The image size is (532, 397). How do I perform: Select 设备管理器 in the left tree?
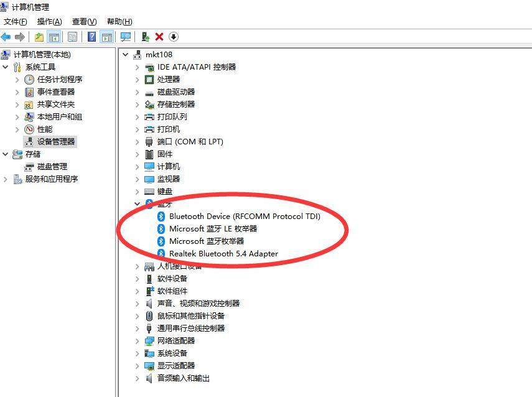56,142
